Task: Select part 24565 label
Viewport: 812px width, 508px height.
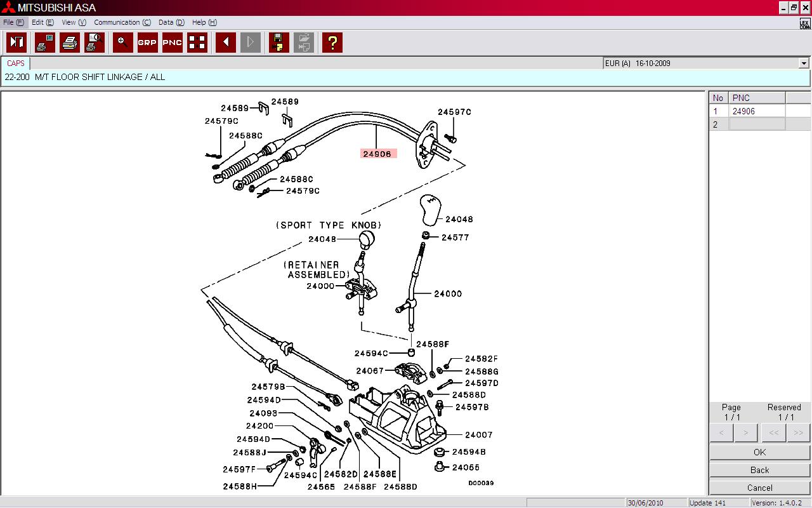Action: pyautogui.click(x=321, y=487)
